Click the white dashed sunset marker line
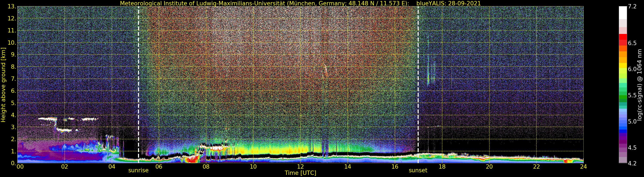This screenshot has width=644, height=177. pyautogui.click(x=418, y=75)
